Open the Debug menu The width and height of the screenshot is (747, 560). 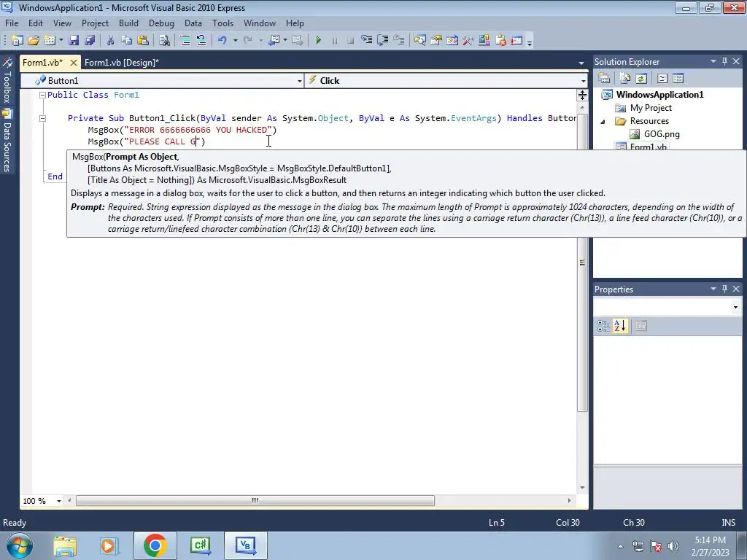tap(161, 23)
